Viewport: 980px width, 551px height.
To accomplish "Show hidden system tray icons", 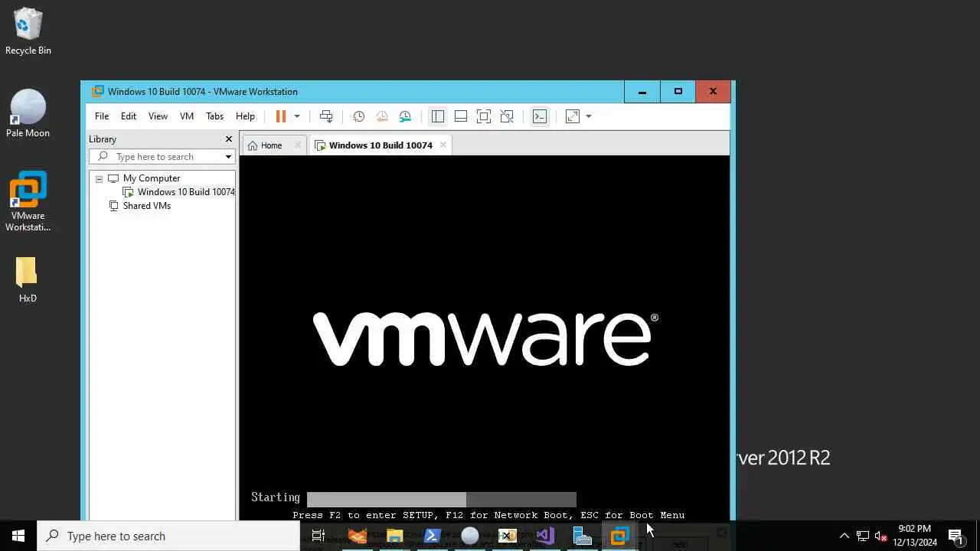I will point(844,536).
